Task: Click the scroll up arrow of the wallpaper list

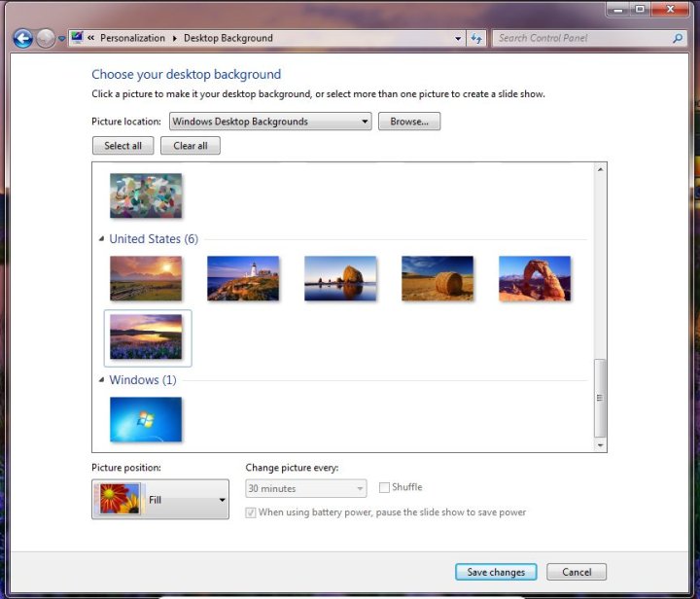Action: (x=600, y=169)
